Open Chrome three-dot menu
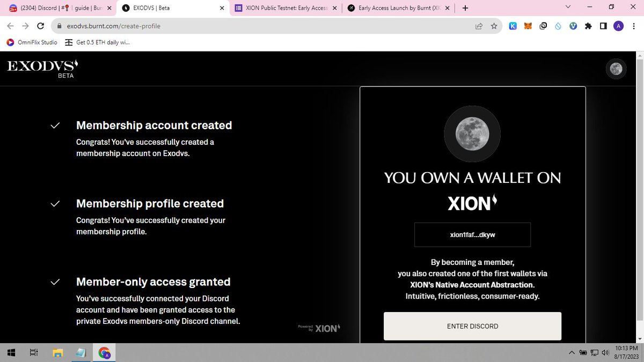644x362 pixels. coord(634,26)
